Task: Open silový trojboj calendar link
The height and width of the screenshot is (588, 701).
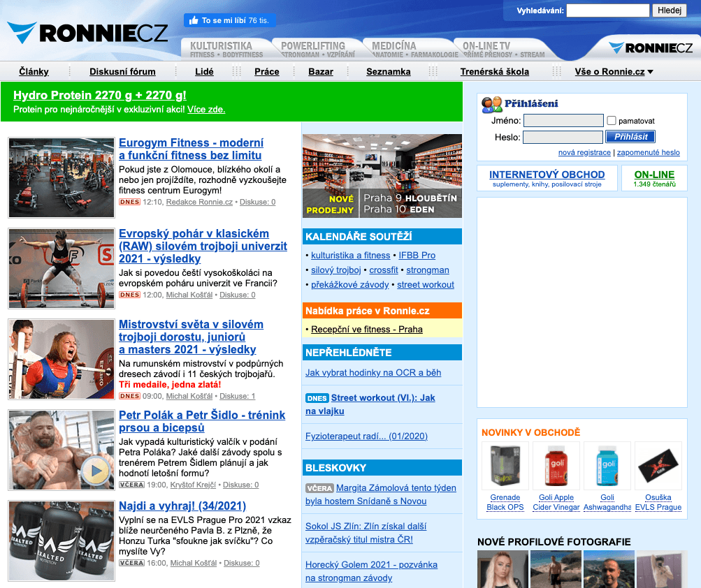Action: tap(335, 270)
